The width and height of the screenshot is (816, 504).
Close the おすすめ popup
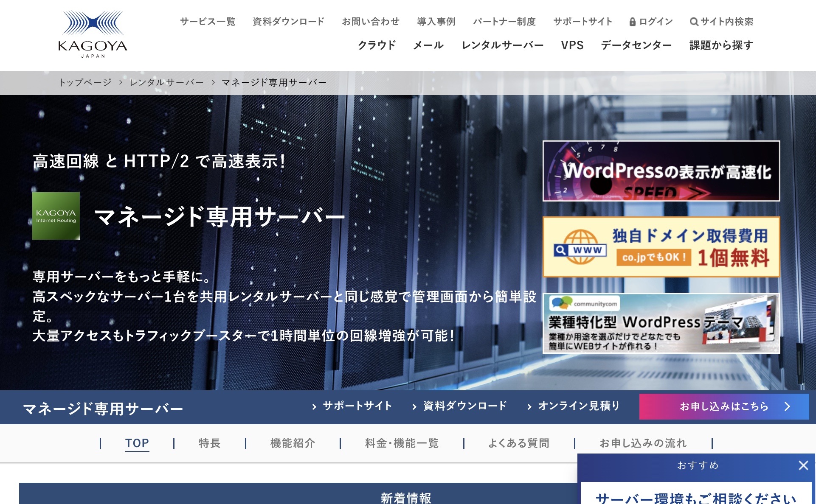[803, 465]
